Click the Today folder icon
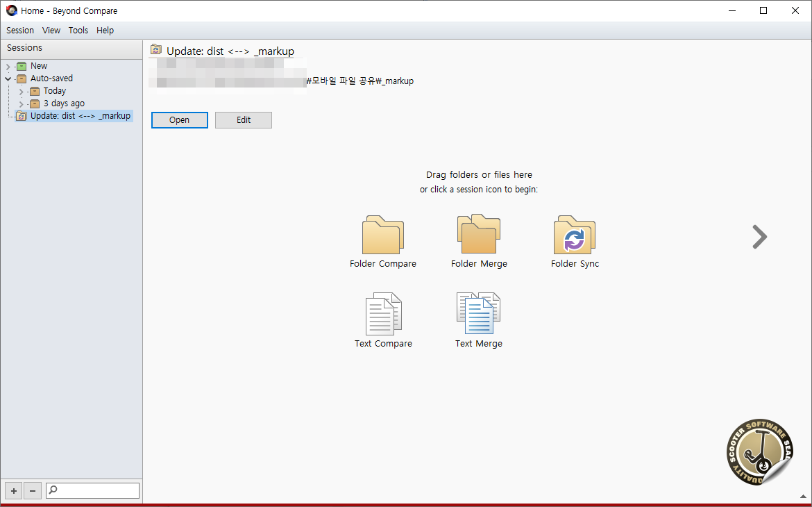This screenshot has width=812, height=507. (35, 91)
